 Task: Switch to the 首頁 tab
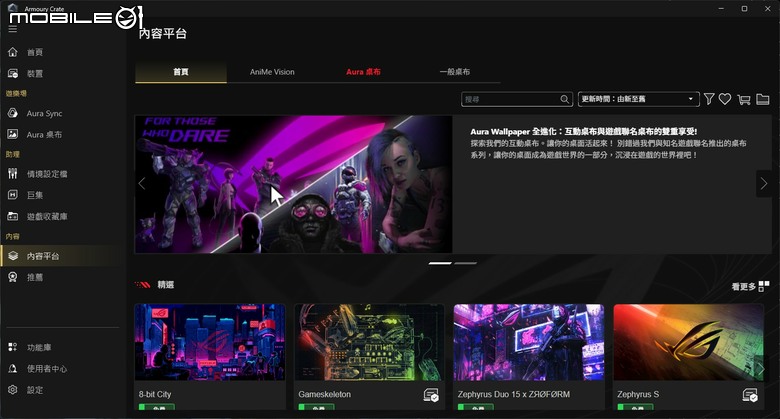click(181, 72)
